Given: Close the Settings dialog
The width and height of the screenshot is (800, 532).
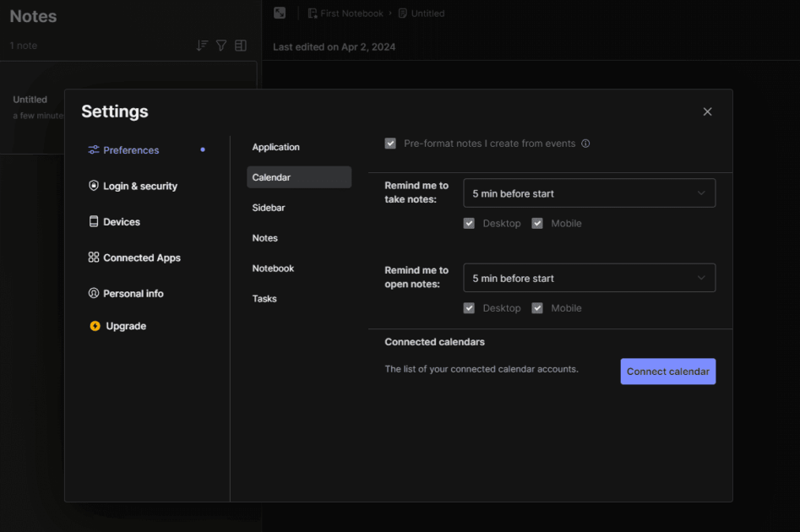Looking at the screenshot, I should (x=707, y=111).
